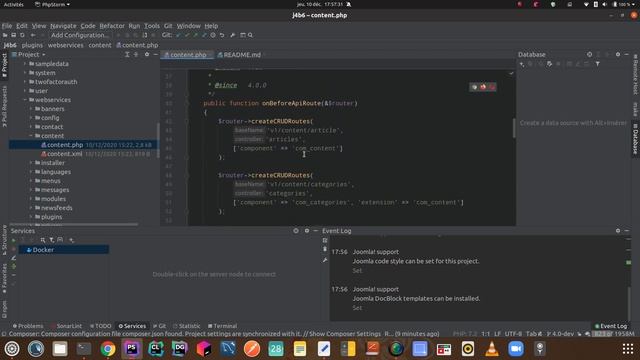The width and height of the screenshot is (640, 360).
Task: Open the Refactor menu
Action: 112,26
